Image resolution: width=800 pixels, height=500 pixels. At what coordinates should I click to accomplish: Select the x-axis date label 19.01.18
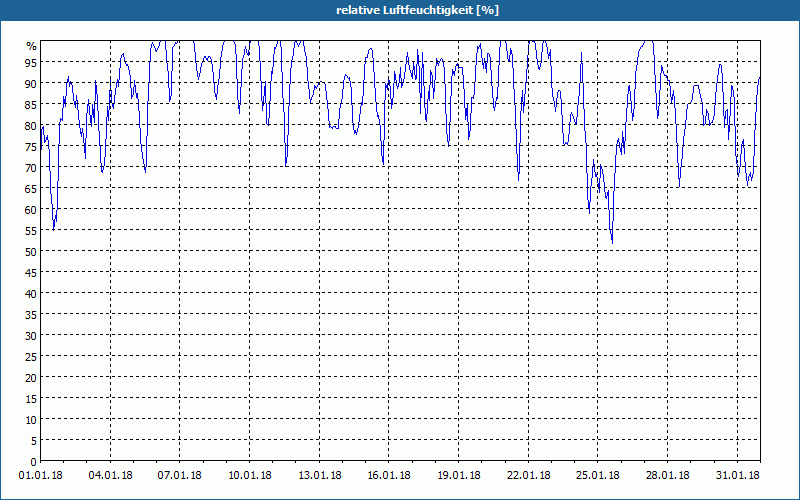click(x=458, y=476)
